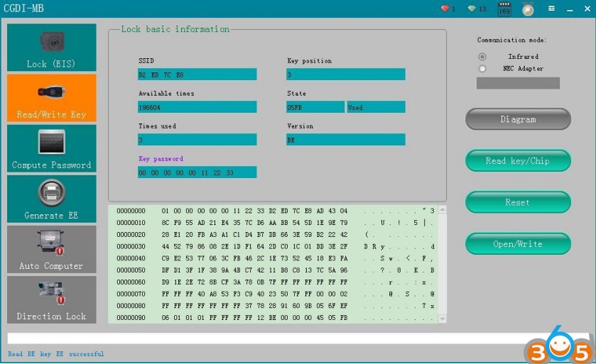596x364 pixels.
Task: Click the SSID field
Action: tap(197, 75)
